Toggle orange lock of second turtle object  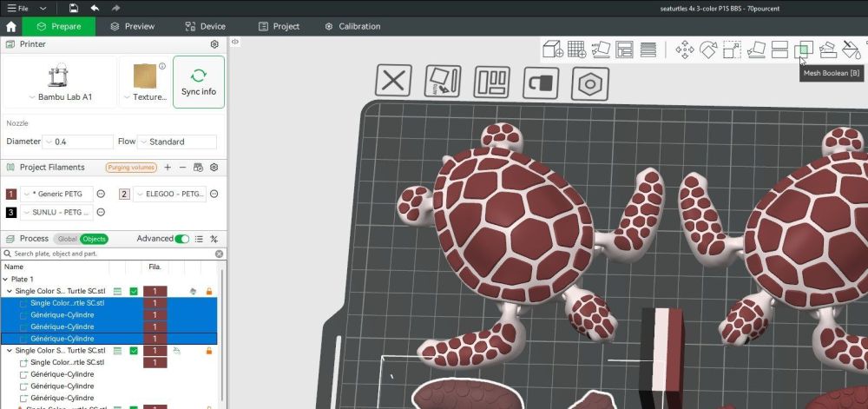(208, 351)
